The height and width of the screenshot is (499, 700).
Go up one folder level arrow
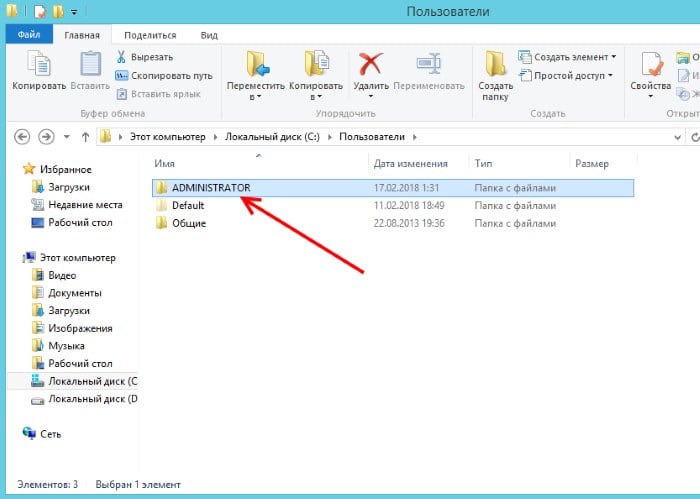(85, 136)
